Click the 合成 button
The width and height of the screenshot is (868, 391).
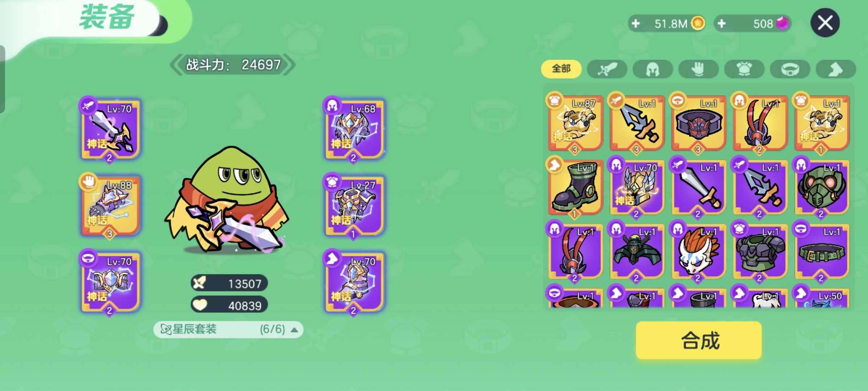pos(699,340)
